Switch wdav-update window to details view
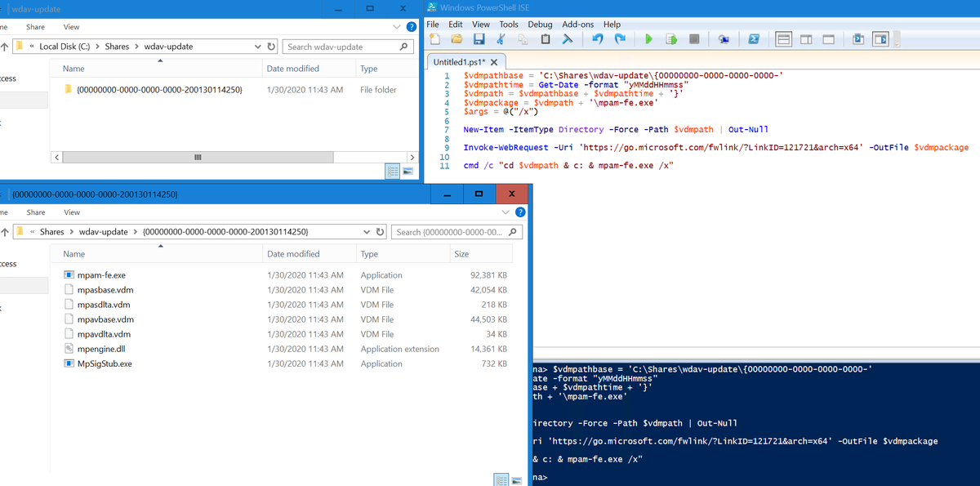Viewport: 980px width, 486px height. point(392,172)
